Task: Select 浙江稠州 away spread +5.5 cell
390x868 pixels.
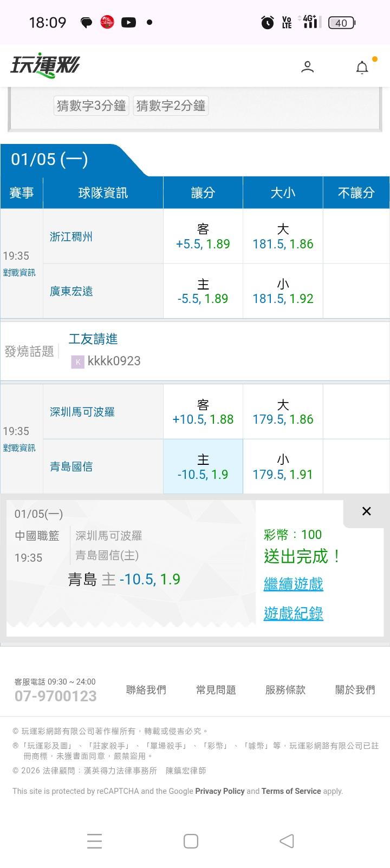Action: [203, 236]
